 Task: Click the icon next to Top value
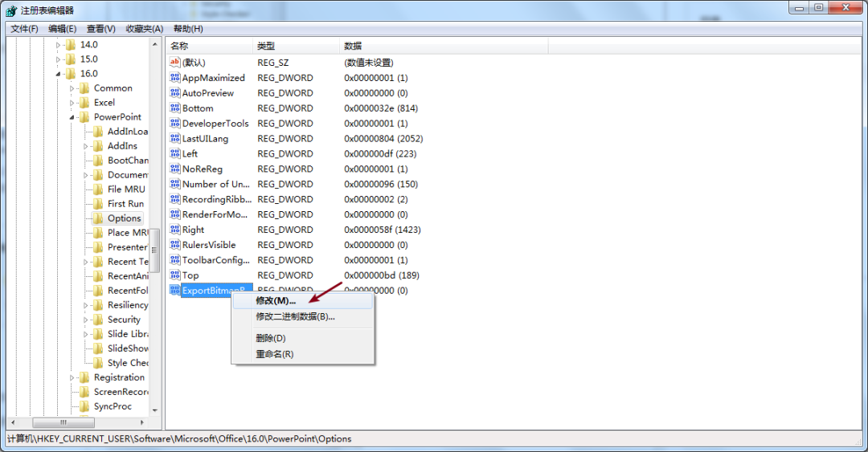[175, 275]
